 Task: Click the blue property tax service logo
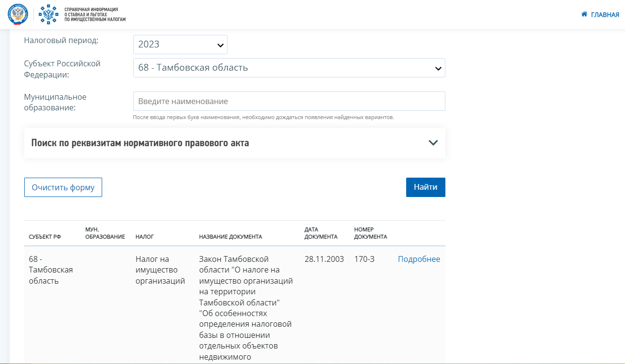pos(48,15)
